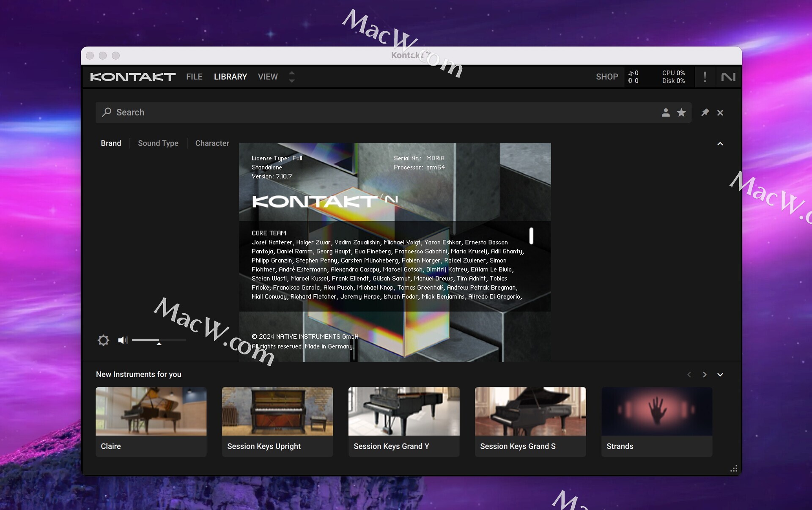Open the FILE menu

[194, 77]
